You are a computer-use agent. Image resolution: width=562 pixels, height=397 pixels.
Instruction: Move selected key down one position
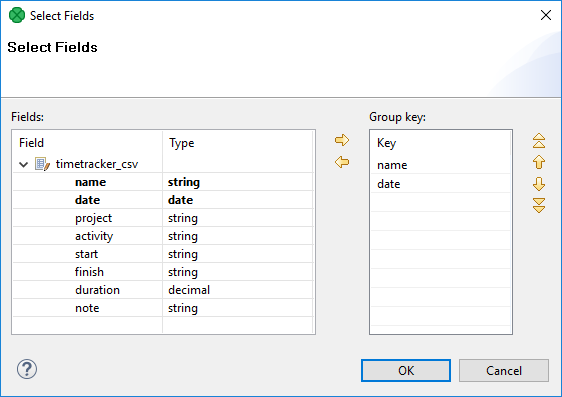[539, 184]
